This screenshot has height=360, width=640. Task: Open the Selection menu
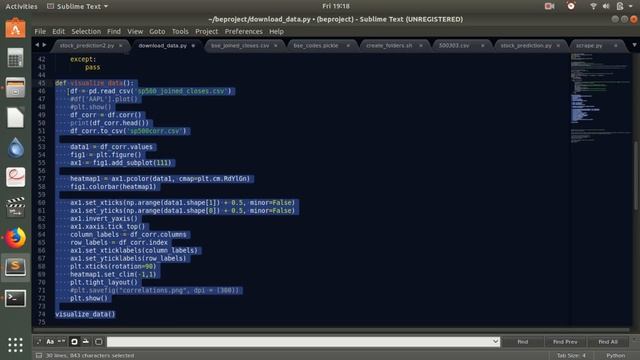[86, 31]
